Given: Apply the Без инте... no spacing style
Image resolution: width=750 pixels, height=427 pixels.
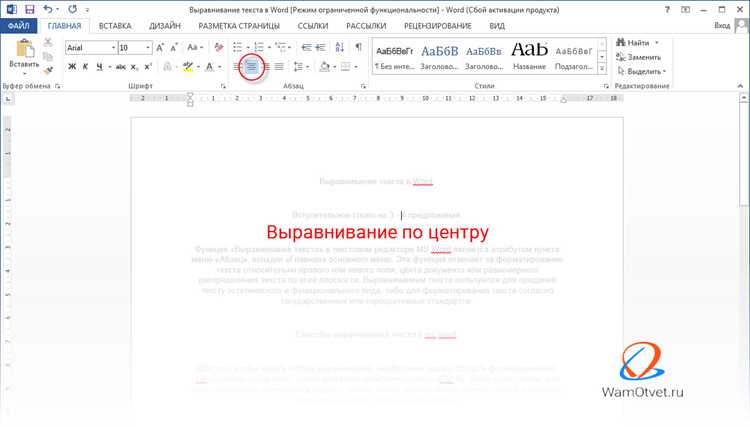Looking at the screenshot, I should click(395, 56).
